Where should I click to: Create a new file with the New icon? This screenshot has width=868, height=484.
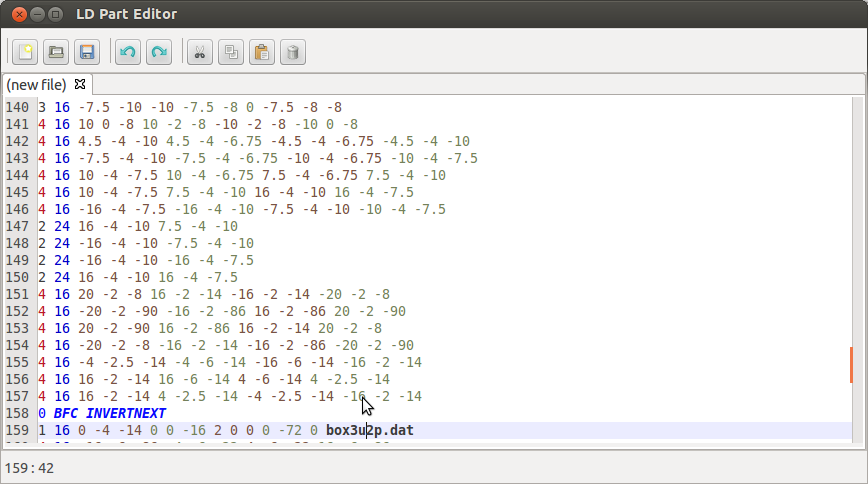(x=25, y=52)
